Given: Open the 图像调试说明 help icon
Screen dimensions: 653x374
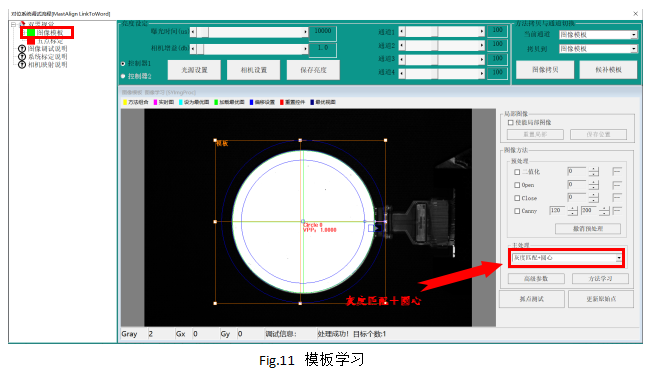Looking at the screenshot, I should point(22,49).
